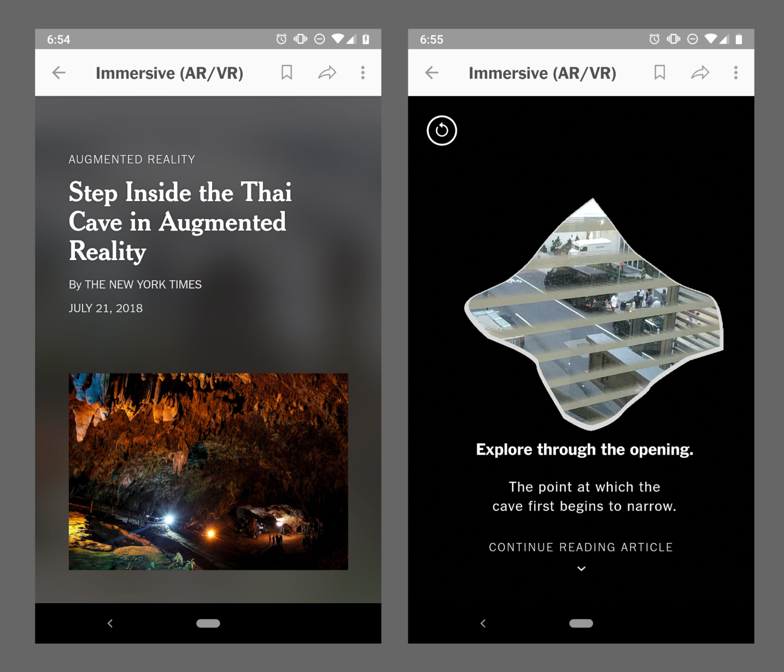Tap do-not-disturb icon in left status bar
Screen dimensions: 784x672
pyautogui.click(x=320, y=39)
